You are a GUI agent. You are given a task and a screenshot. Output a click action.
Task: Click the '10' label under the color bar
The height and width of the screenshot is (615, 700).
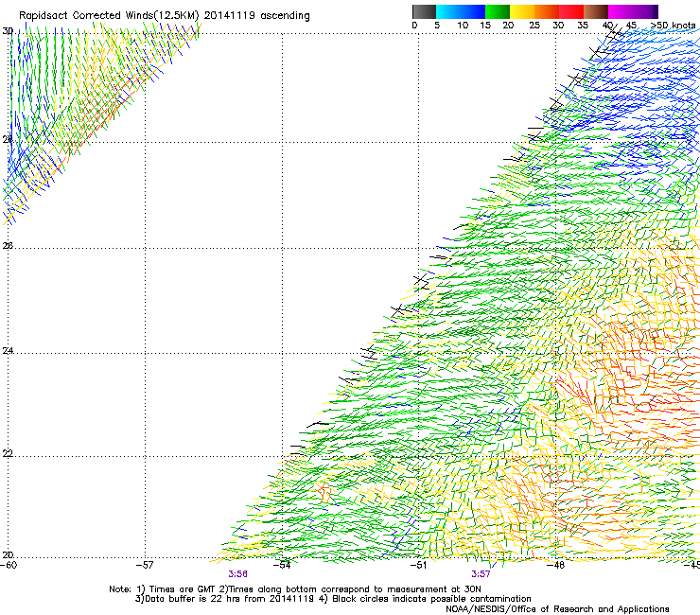point(463,25)
